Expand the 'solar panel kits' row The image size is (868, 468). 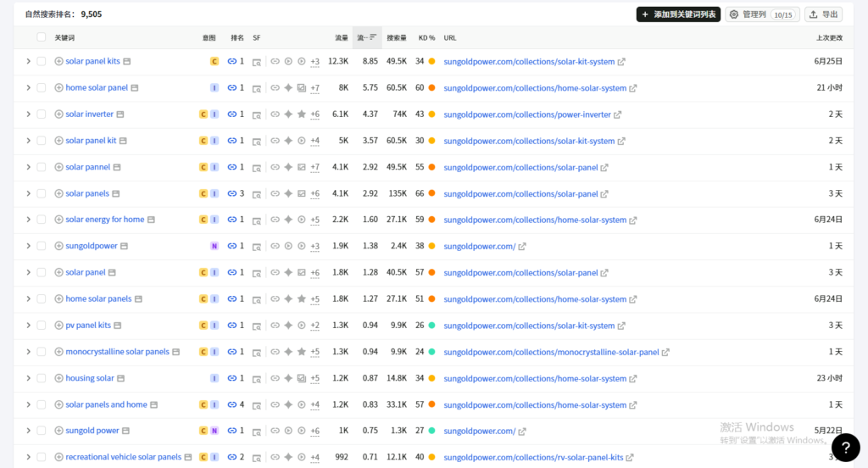(28, 62)
